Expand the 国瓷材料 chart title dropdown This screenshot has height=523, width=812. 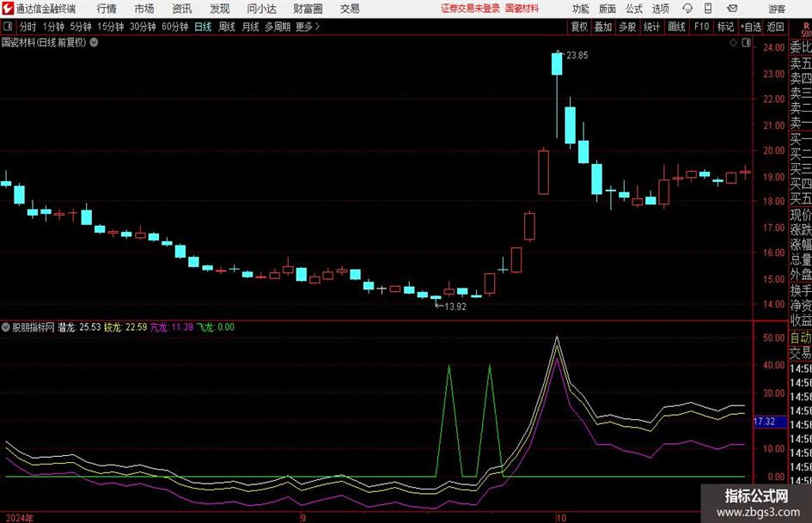tap(94, 42)
